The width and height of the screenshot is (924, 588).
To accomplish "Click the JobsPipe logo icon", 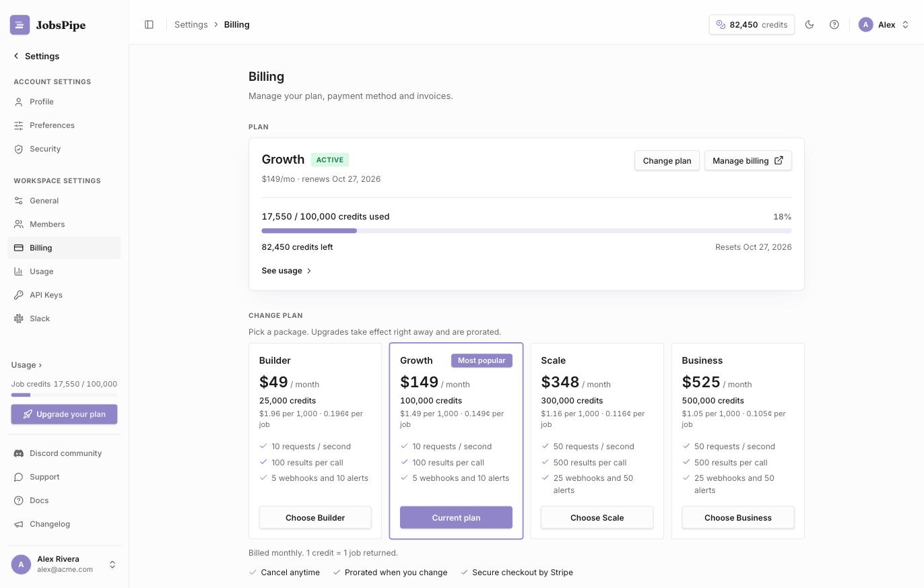I will 20,25.
